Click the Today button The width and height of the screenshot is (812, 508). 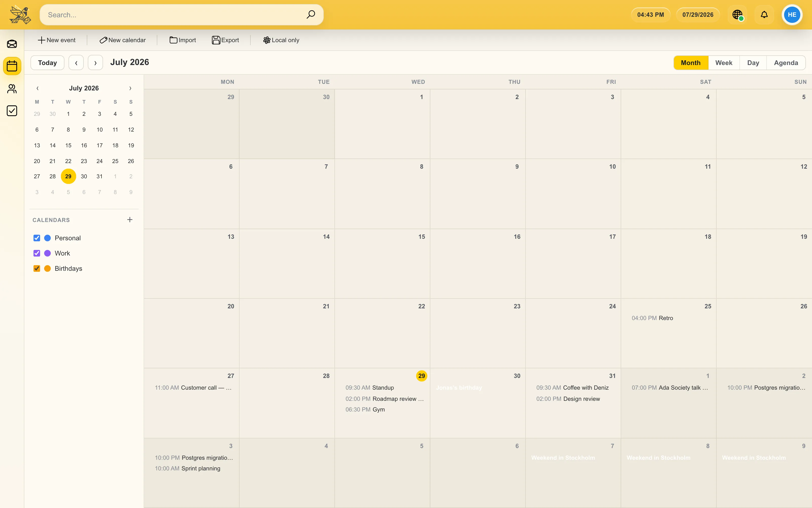47,63
